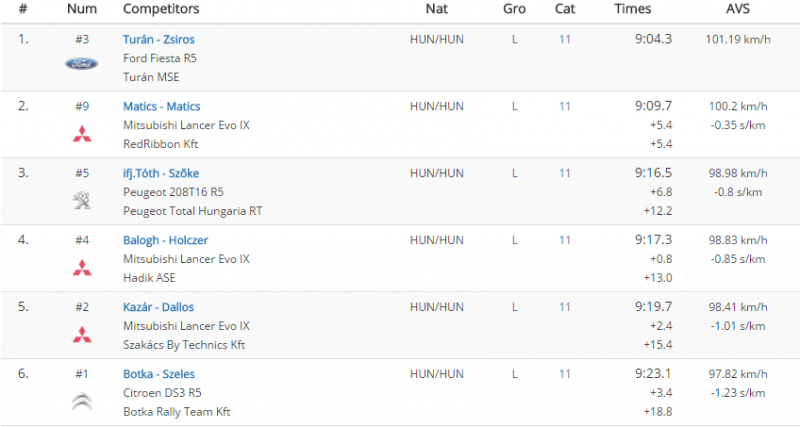Click the Mitsubishi logo for Matics - Matics
The height and width of the screenshot is (427, 800).
pos(82,134)
